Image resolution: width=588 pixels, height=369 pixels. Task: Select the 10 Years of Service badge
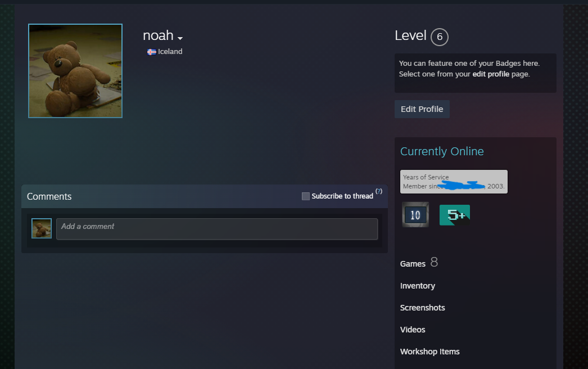[x=415, y=214]
